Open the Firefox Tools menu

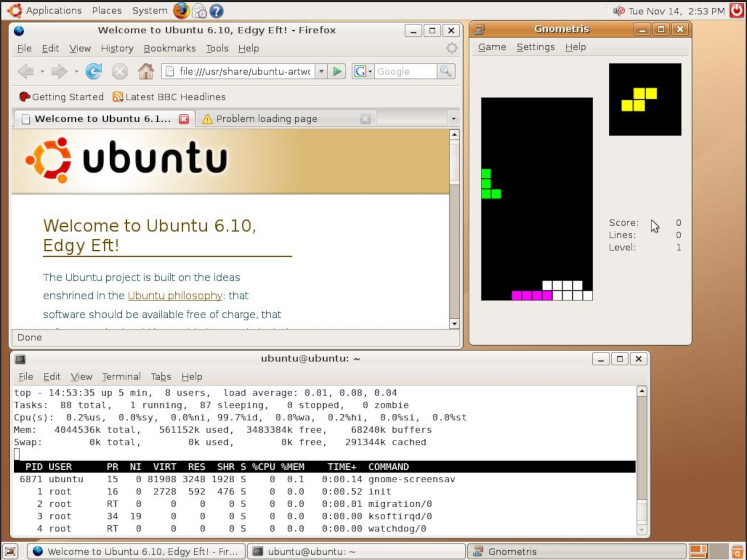217,48
